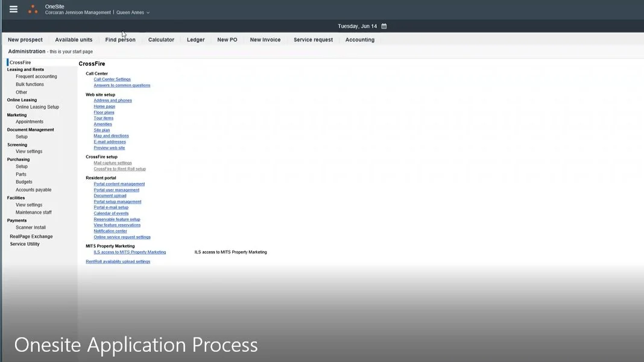
Task: Expand the Queen Annes property dropdown
Action: tap(133, 13)
